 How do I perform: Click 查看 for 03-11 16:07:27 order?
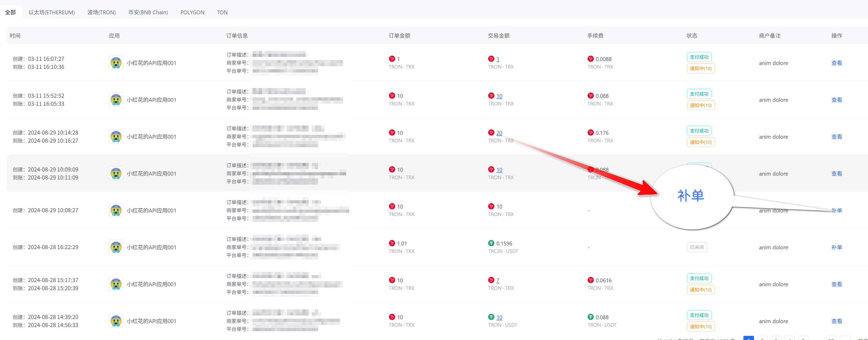pyautogui.click(x=836, y=63)
